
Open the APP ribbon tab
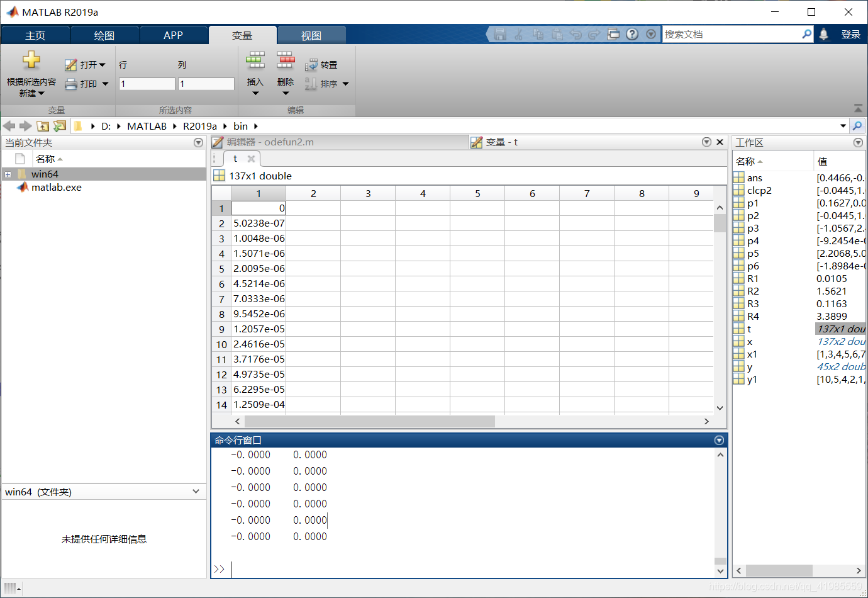[173, 35]
